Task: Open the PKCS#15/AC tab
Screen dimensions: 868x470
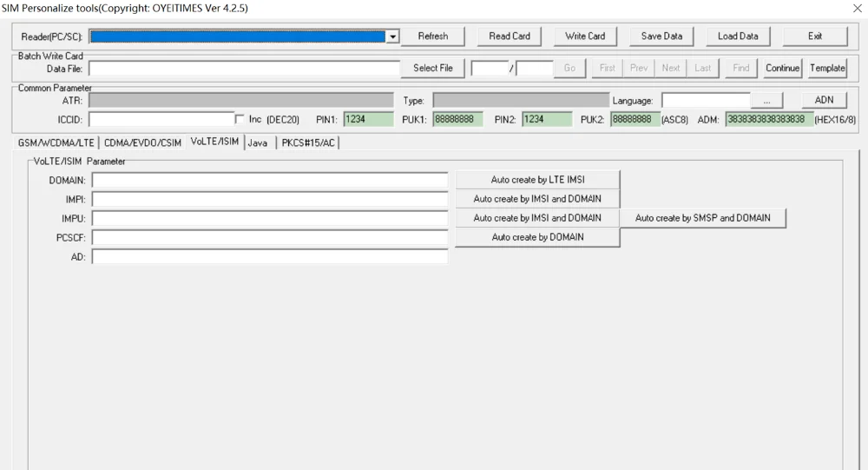Action: [308, 143]
